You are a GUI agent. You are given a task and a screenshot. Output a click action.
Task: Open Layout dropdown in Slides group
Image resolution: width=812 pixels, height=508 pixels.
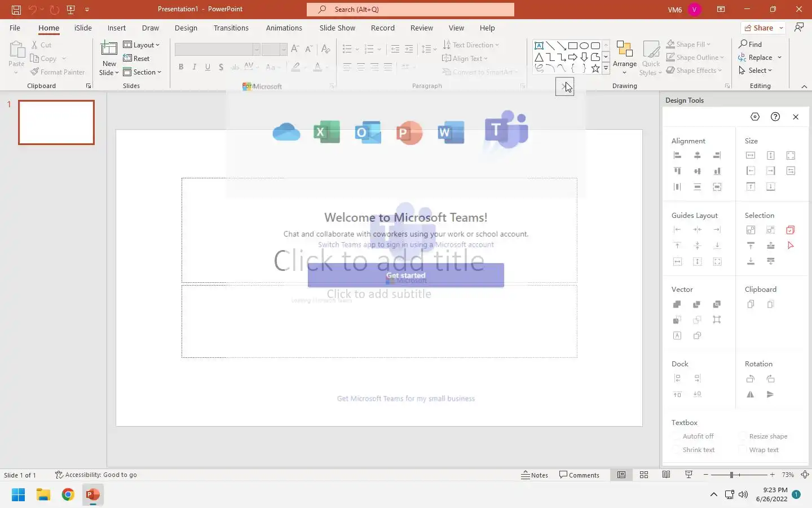coord(142,45)
